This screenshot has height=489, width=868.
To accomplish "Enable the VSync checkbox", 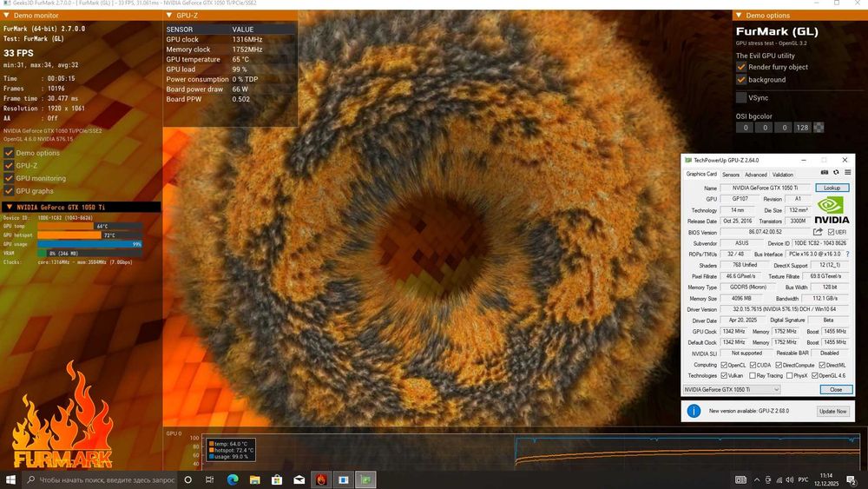I will 741,97.
